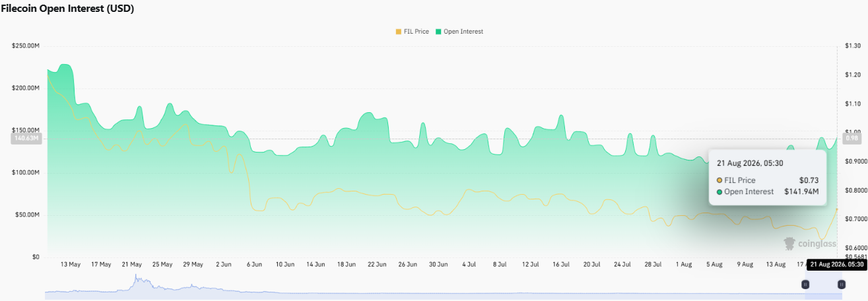Viewport: 868px width, 301px height.
Task: Click the tooltip value '$0.73'
Action: click(809, 180)
